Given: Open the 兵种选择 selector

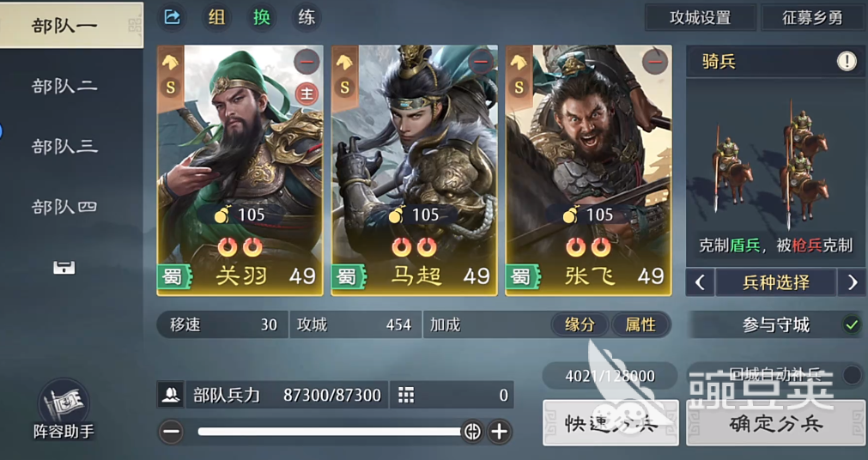Looking at the screenshot, I should tap(775, 283).
